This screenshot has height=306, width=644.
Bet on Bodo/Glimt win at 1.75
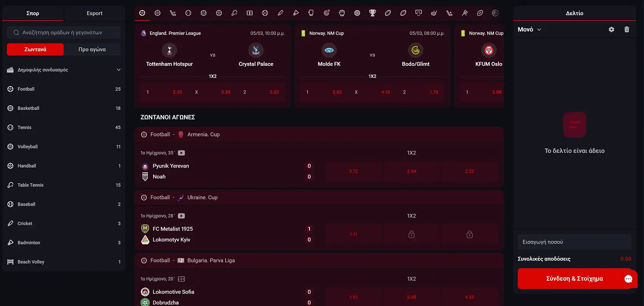[x=421, y=92]
